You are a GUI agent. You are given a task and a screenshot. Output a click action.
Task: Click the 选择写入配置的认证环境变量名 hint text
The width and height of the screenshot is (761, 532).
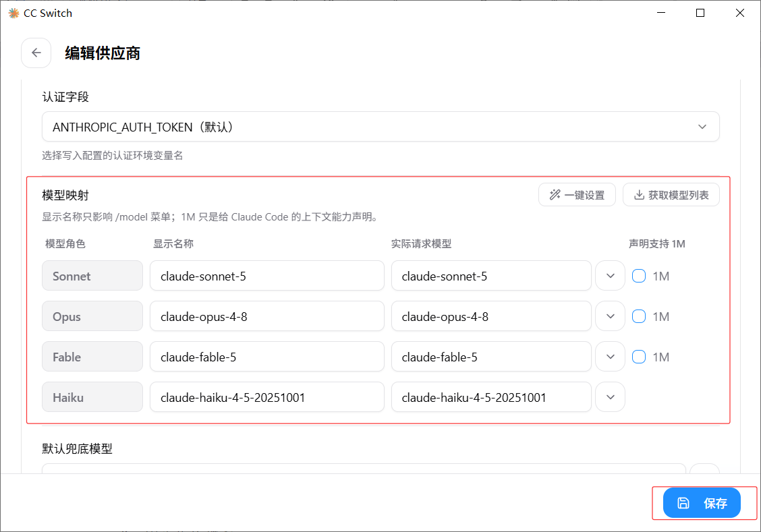click(113, 156)
